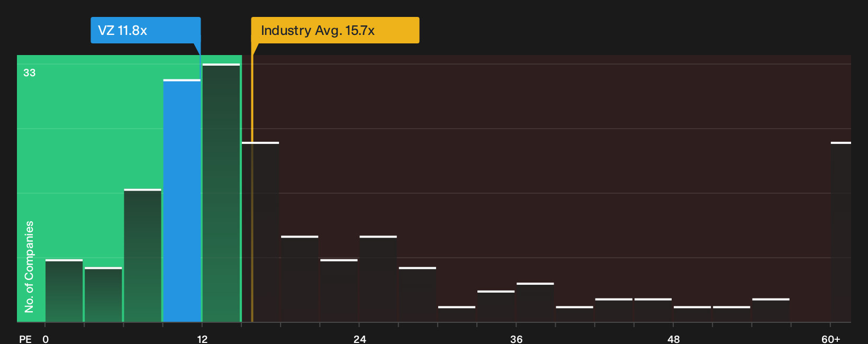Click the '0' x-axis tick label

coord(46,339)
